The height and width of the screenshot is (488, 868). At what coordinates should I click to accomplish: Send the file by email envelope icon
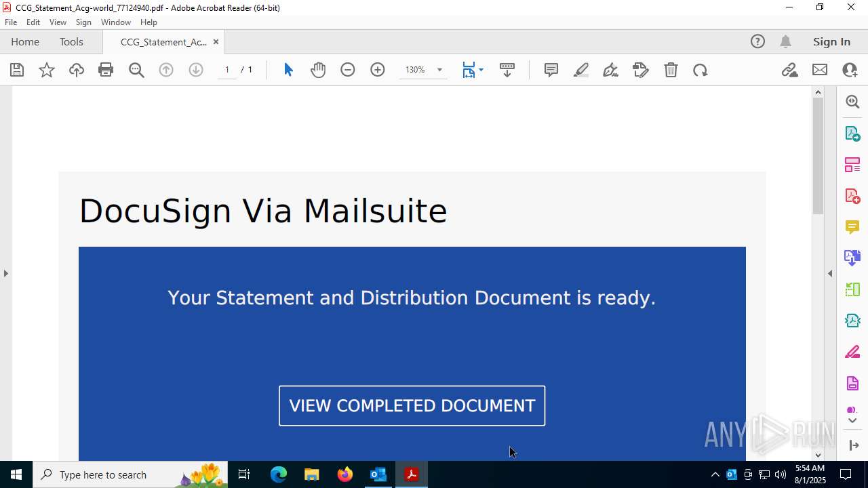820,70
